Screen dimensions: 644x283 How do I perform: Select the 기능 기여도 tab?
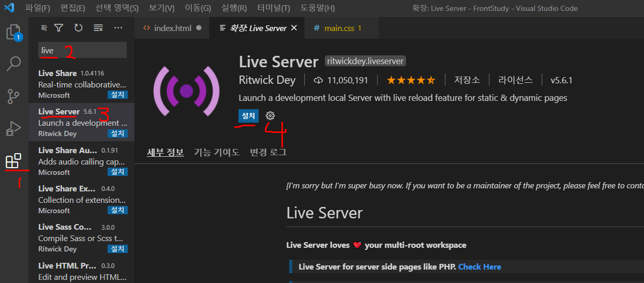217,152
